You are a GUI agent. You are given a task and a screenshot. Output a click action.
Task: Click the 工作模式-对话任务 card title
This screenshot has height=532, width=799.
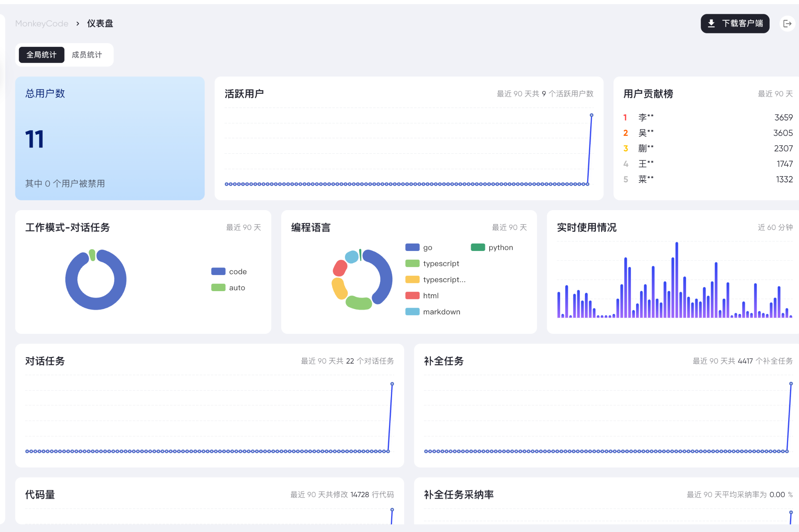[68, 227]
